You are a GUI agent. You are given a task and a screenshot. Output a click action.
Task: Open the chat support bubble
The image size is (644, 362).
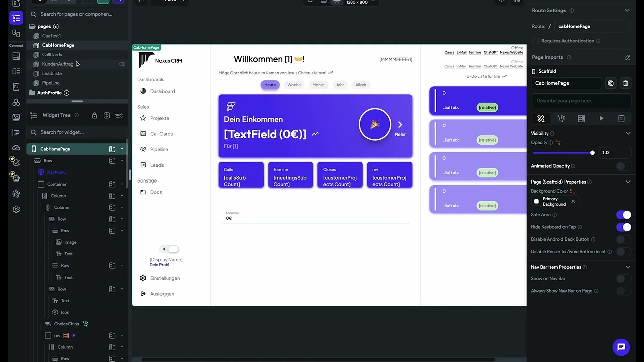[621, 347]
